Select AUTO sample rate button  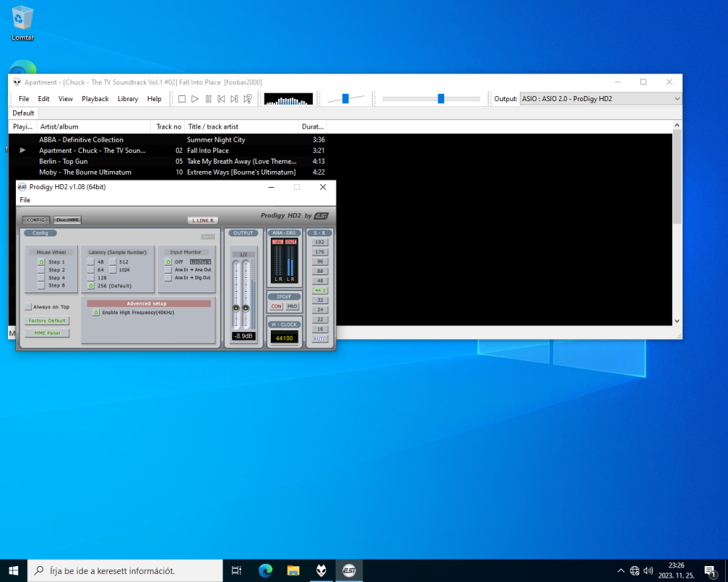click(320, 339)
